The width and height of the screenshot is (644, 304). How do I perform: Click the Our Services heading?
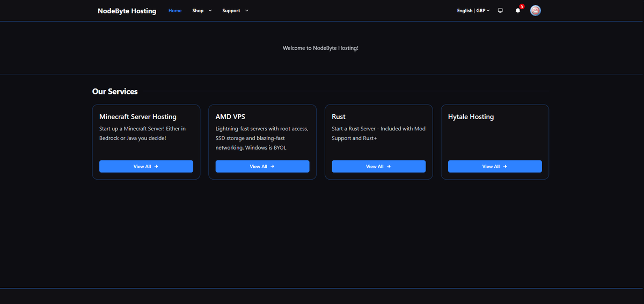[115, 92]
